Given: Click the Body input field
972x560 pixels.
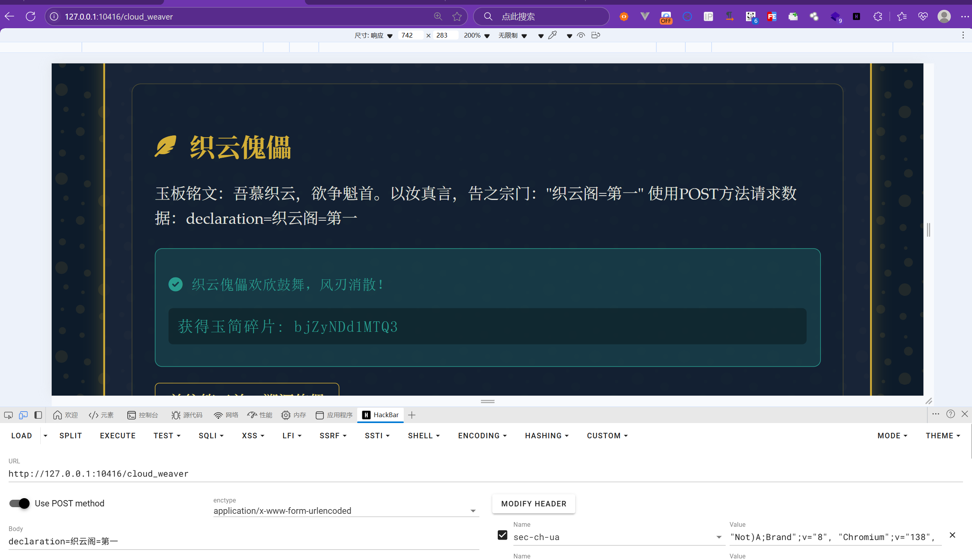Looking at the screenshot, I should click(x=243, y=541).
